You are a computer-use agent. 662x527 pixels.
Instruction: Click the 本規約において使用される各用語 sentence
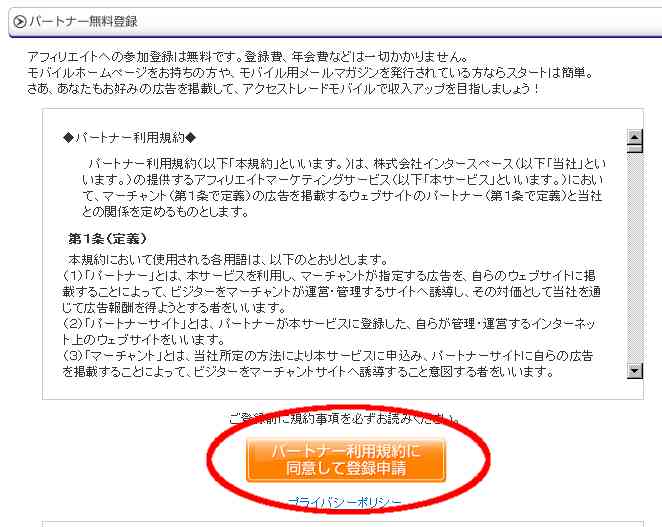(x=228, y=259)
